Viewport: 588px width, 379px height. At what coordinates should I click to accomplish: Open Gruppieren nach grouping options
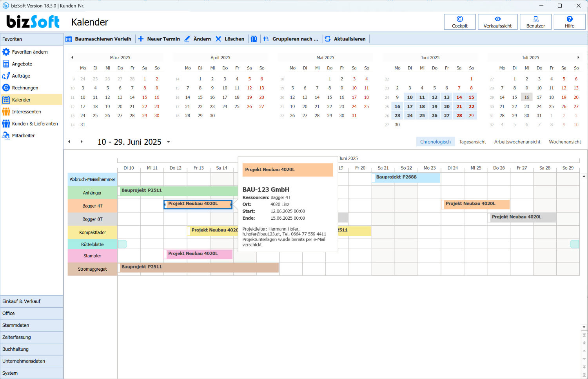pos(291,39)
